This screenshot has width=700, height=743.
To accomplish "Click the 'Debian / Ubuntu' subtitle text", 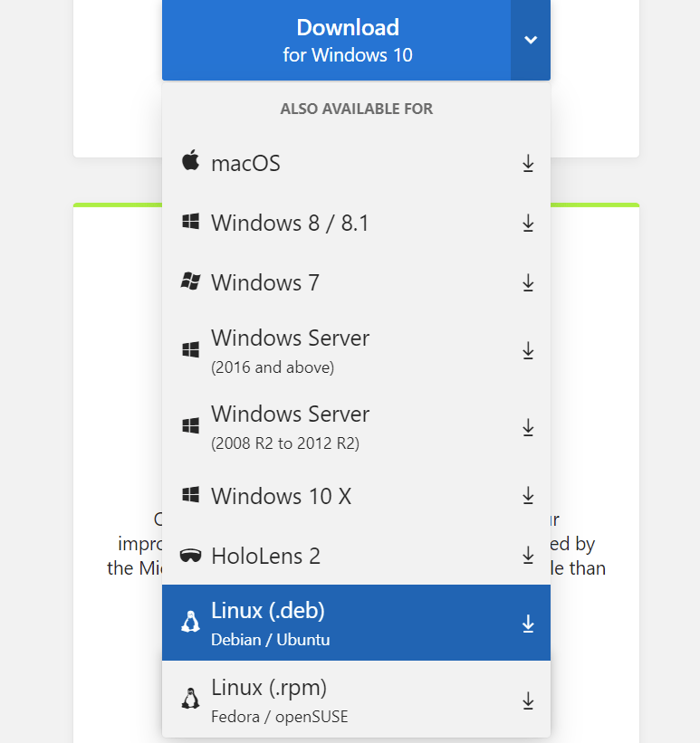I will coord(271,640).
